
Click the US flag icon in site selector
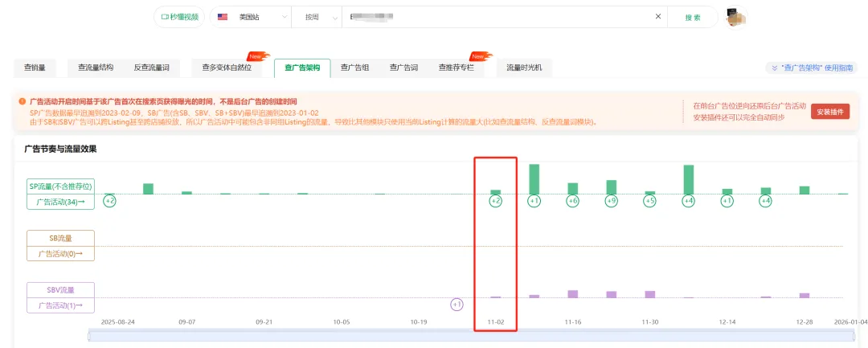(x=223, y=17)
